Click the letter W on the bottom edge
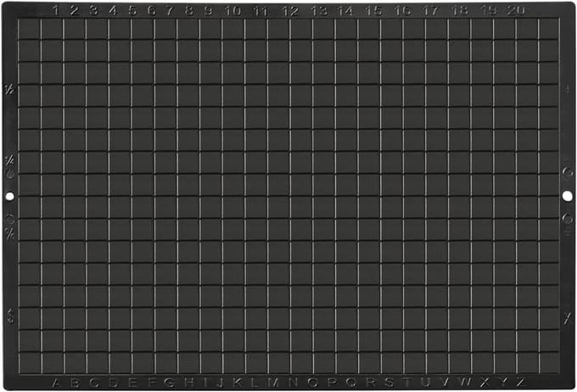This screenshot has height=392, width=577. coord(466,383)
